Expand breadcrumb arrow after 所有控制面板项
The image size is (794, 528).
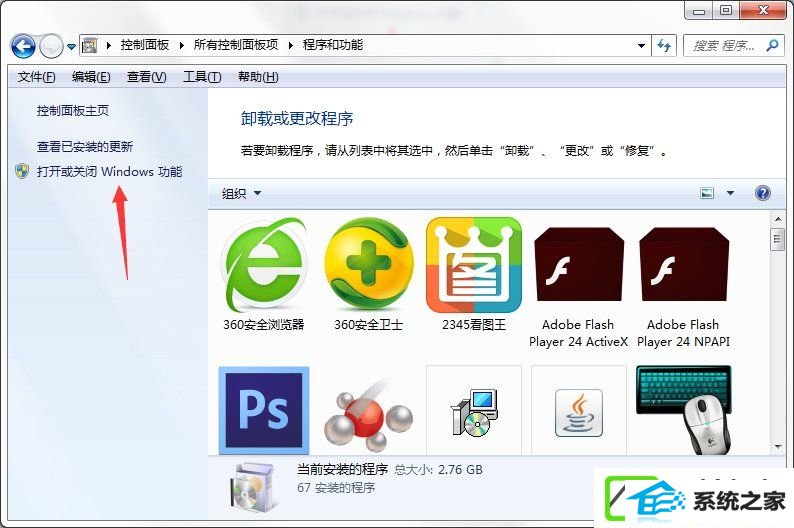point(291,46)
